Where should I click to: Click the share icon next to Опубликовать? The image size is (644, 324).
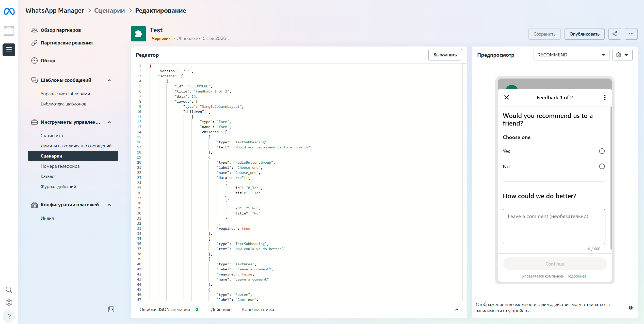click(615, 34)
